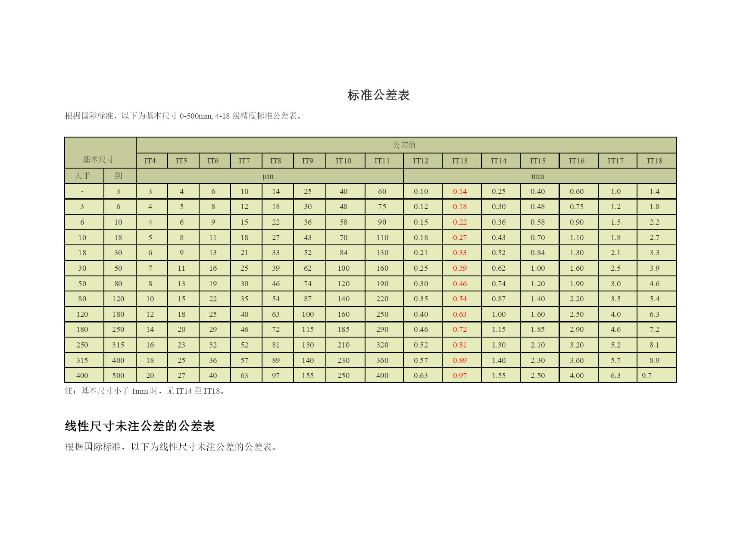Click the red 0.14 value
Screen dimensions: 756x535
[x=460, y=191]
